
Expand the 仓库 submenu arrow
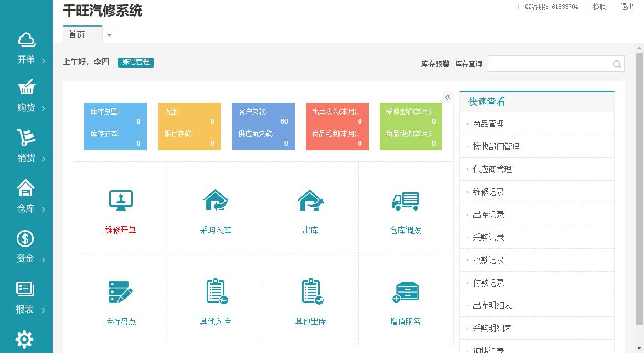(x=44, y=209)
